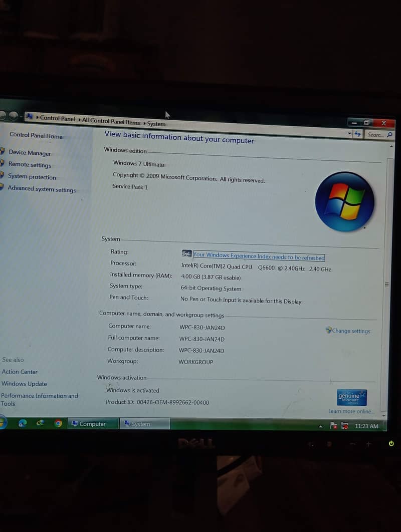Click the Windows logo image
Image resolution: width=401 pixels, height=532 pixels.
(x=345, y=201)
